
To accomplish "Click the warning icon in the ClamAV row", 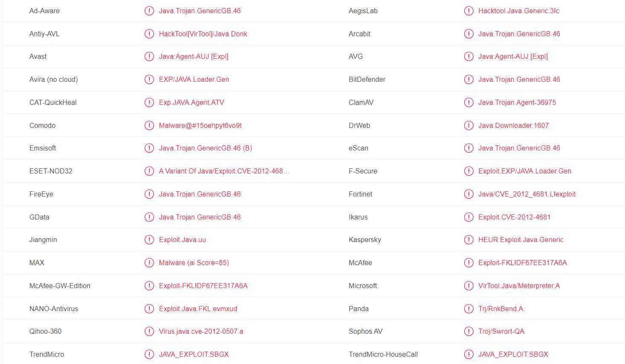I will [468, 102].
